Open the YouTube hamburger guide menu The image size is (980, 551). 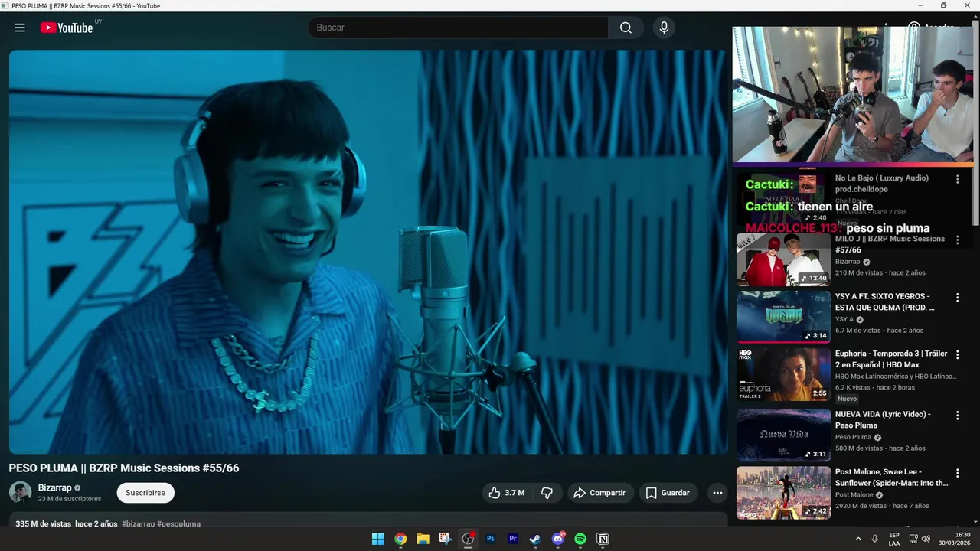point(20,28)
